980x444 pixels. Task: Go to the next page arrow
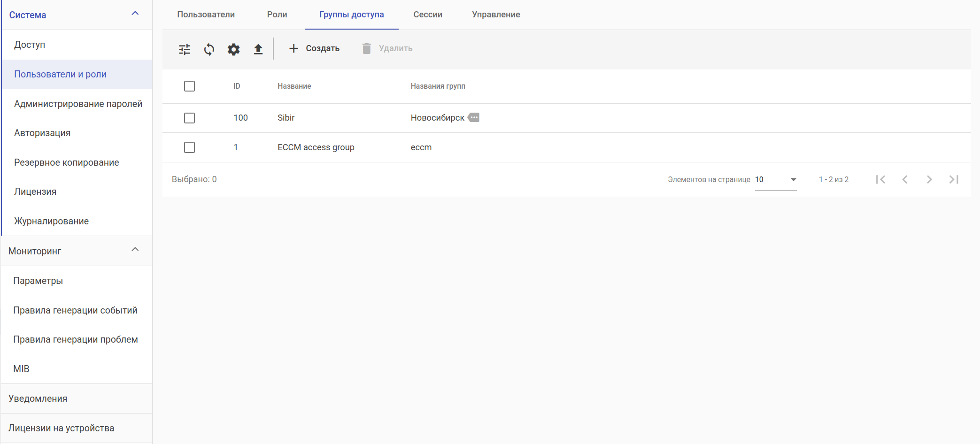(929, 179)
